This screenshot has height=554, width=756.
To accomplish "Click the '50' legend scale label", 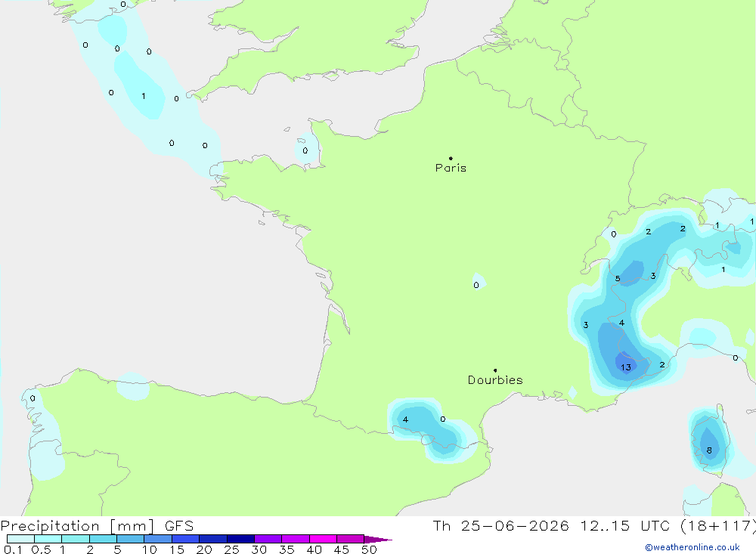I will click(x=369, y=549).
